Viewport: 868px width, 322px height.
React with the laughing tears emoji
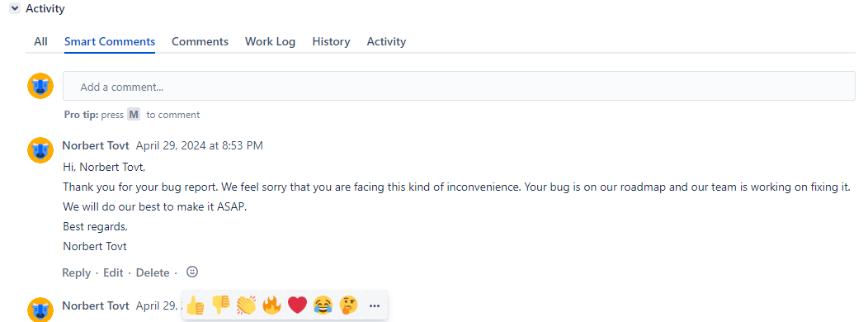point(323,305)
